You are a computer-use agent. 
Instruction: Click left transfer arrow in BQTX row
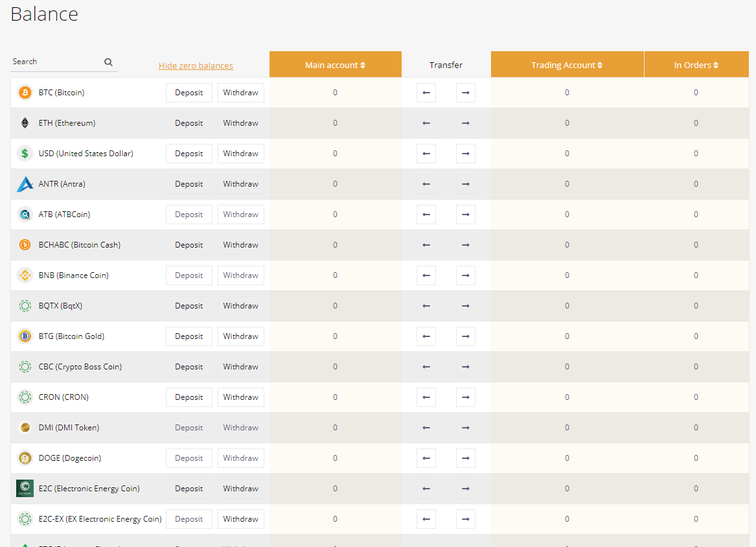click(x=426, y=305)
